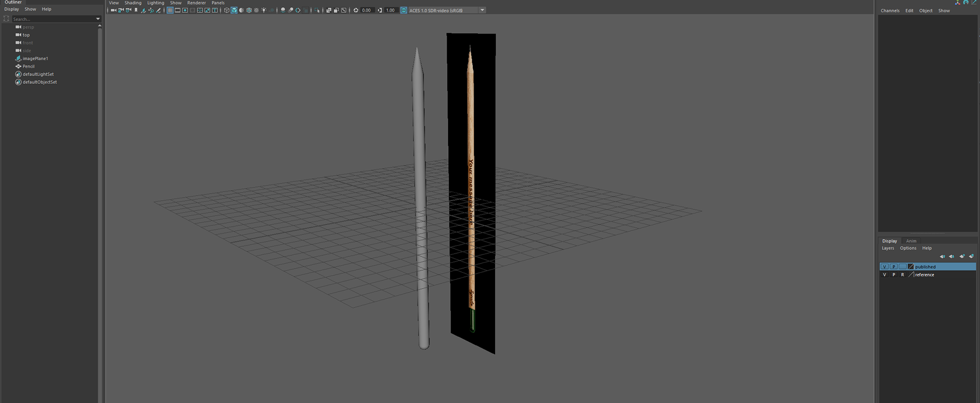Open the ACES 1.0 SDR-video dropdown

coord(447,10)
